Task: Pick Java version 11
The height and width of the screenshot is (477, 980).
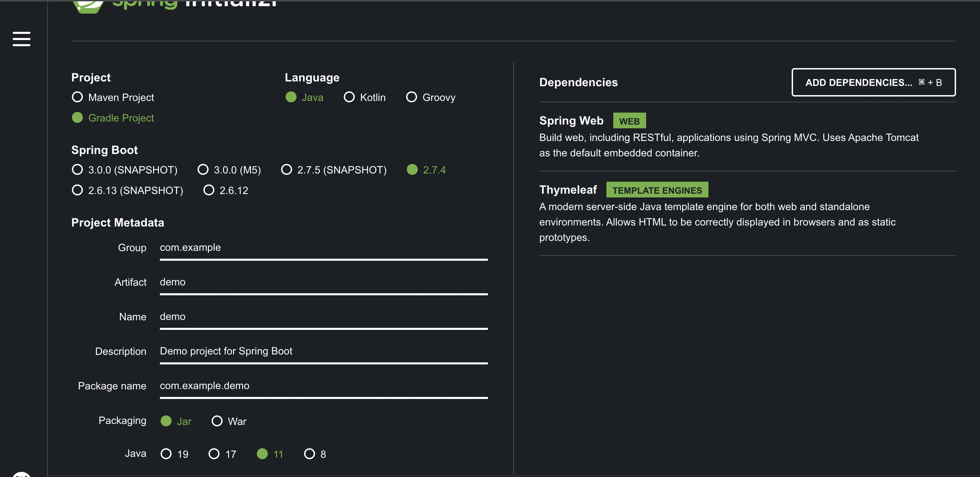Action: [x=270, y=454]
